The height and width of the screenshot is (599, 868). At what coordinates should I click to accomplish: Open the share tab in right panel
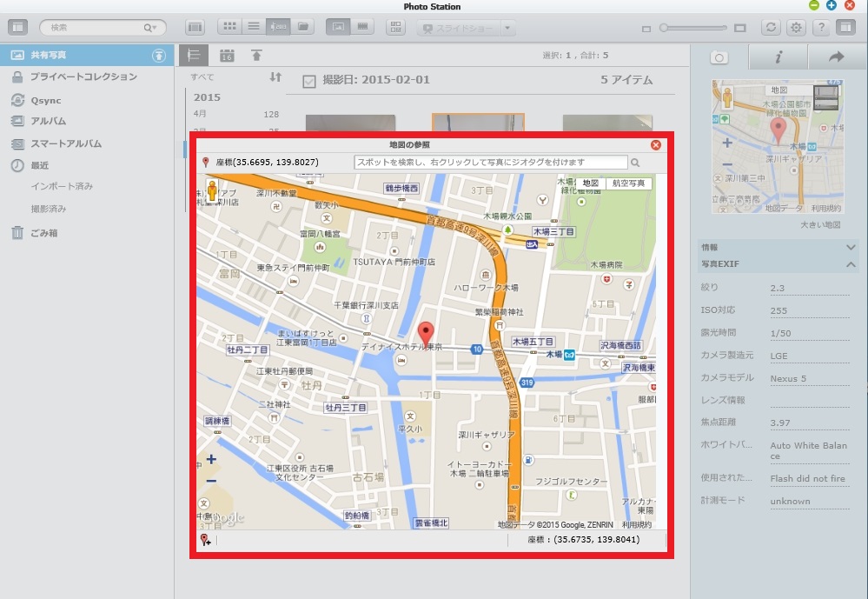pyautogui.click(x=837, y=57)
